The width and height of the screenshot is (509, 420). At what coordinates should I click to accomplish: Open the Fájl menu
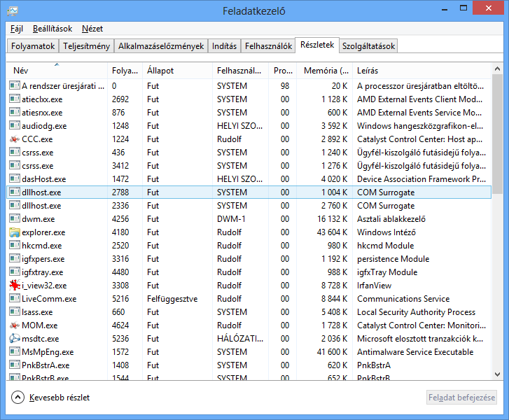(17, 29)
